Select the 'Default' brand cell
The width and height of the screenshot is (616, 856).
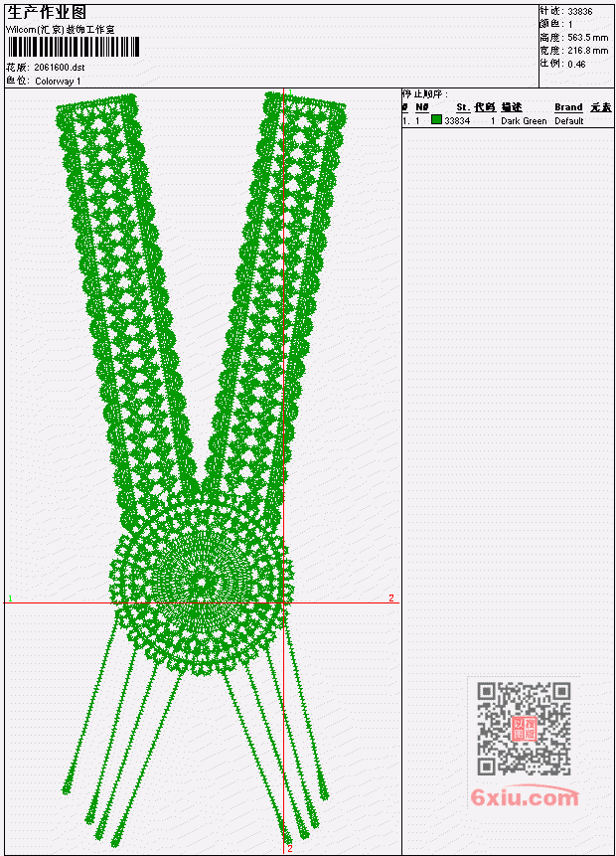click(x=569, y=121)
